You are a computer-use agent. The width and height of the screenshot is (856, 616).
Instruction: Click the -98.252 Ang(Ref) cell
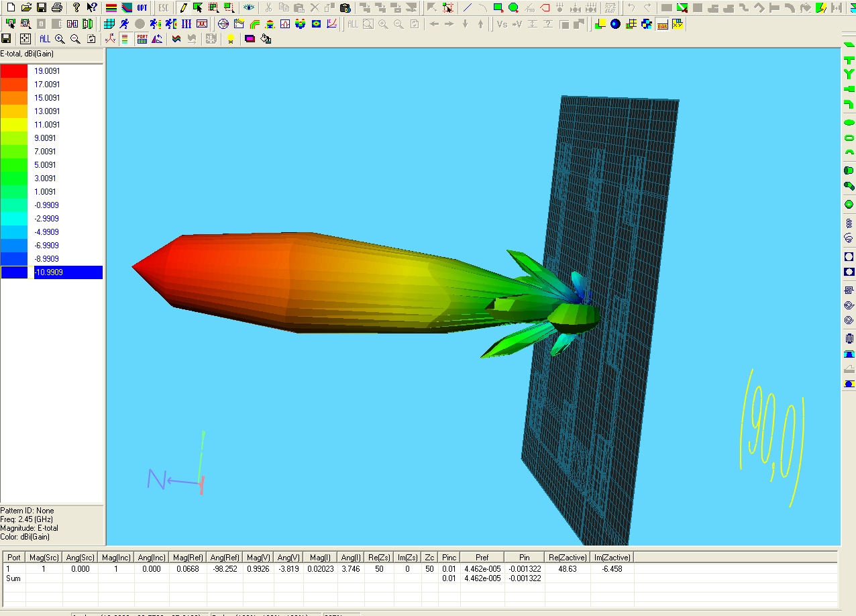(224, 568)
